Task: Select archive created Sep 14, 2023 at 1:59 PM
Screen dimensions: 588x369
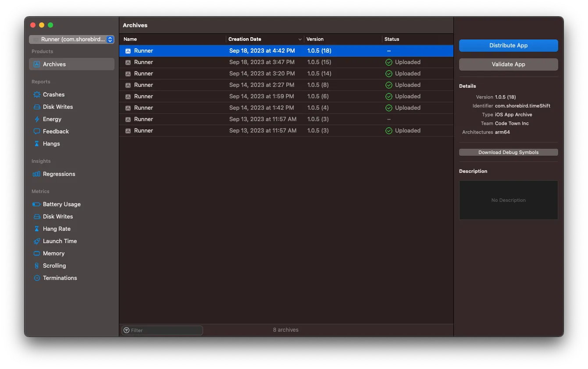Action: pyautogui.click(x=286, y=97)
